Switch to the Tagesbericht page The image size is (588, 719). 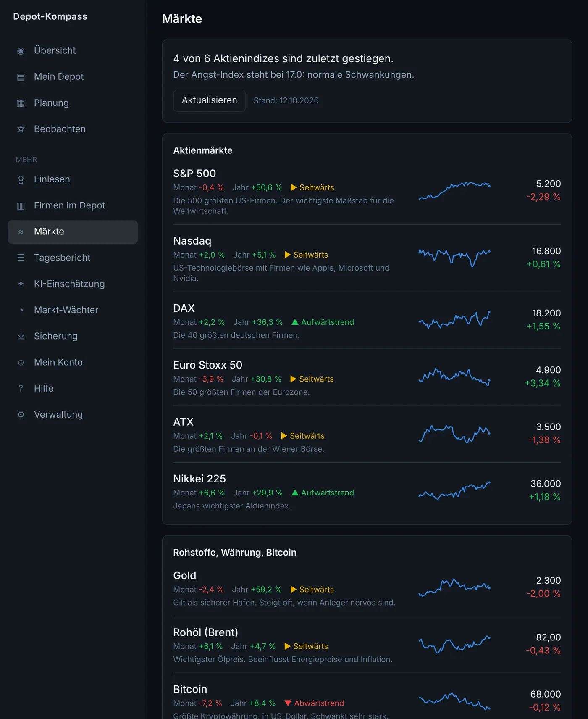[x=73, y=258]
